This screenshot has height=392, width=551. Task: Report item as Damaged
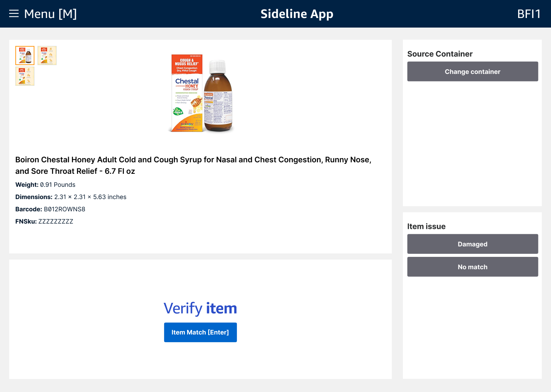473,244
